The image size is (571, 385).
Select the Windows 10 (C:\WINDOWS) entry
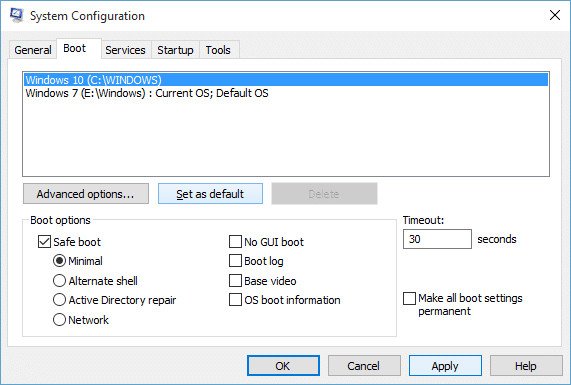(x=286, y=80)
